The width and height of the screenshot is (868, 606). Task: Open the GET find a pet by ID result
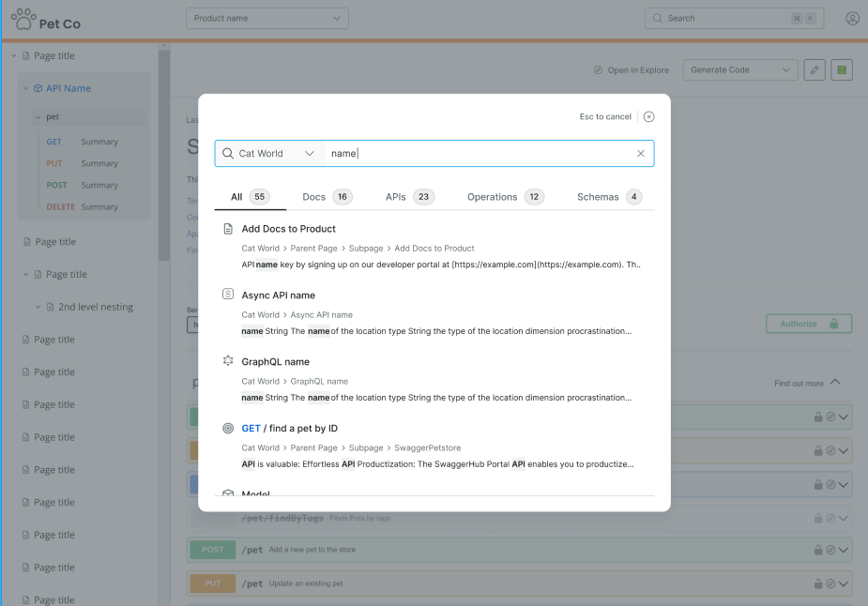click(289, 429)
